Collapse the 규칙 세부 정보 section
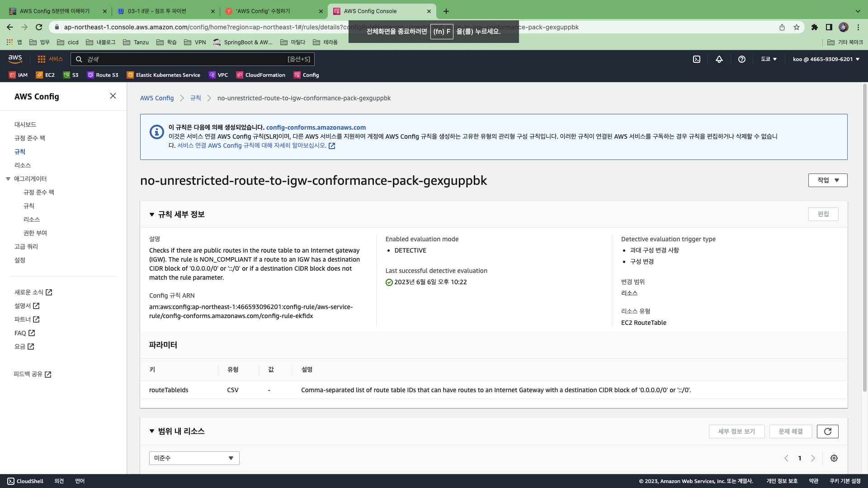This screenshot has width=868, height=488. tap(152, 215)
